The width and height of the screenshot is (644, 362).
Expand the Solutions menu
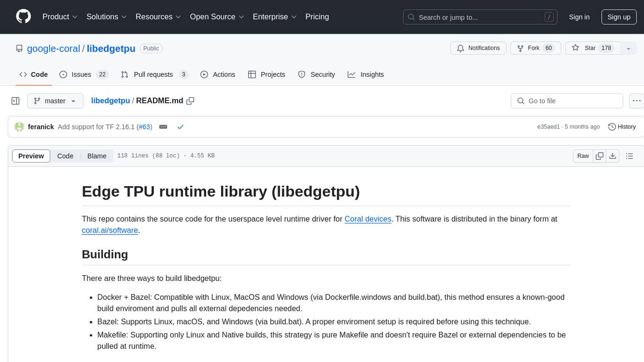[107, 17]
